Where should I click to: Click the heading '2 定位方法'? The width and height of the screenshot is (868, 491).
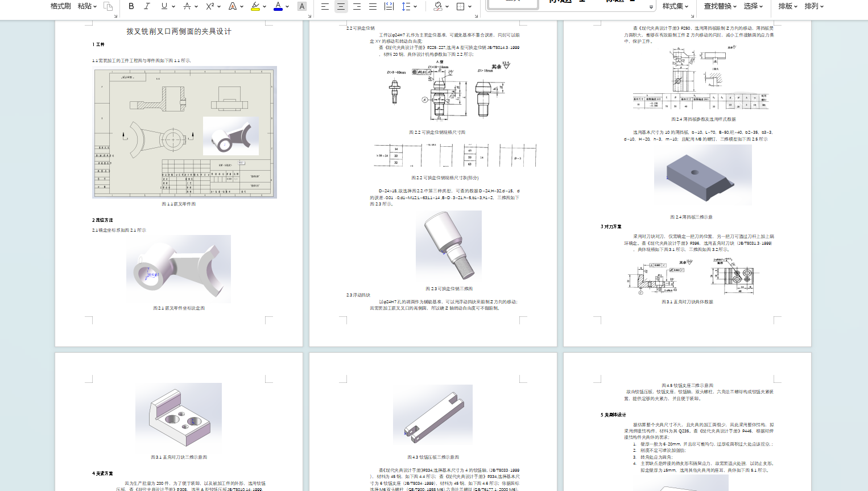click(x=102, y=220)
